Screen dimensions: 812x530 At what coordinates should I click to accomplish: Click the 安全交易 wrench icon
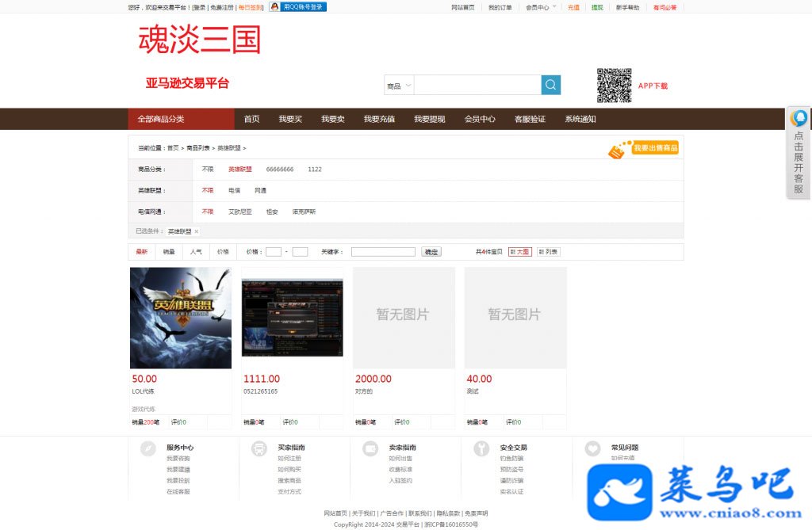(x=481, y=448)
